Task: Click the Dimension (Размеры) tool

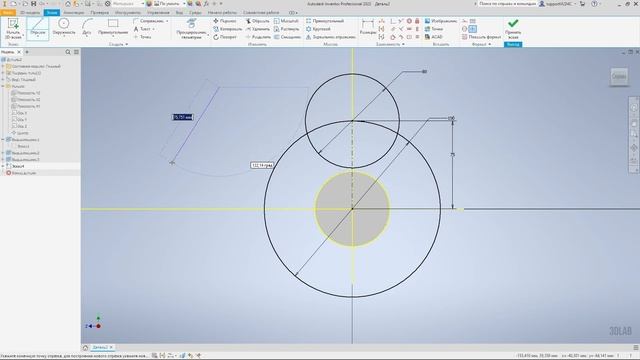Action: (x=367, y=27)
